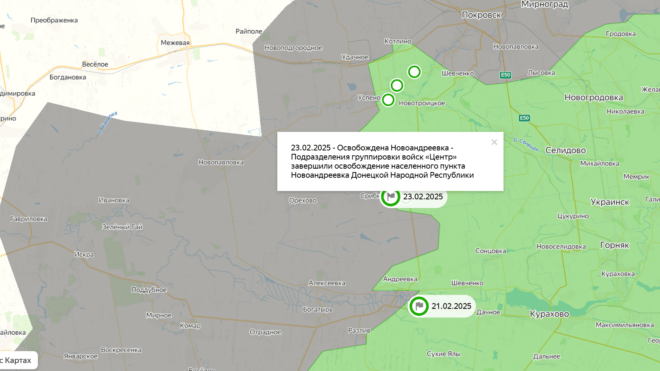Click the Николаевка label
The width and height of the screenshot is (660, 371).
[x=625, y=112]
